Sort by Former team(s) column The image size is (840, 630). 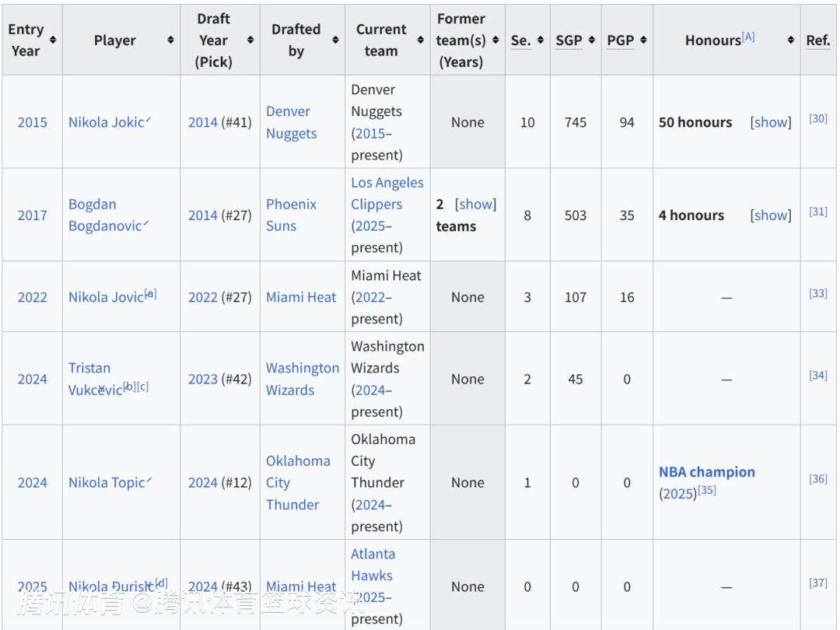click(x=495, y=40)
